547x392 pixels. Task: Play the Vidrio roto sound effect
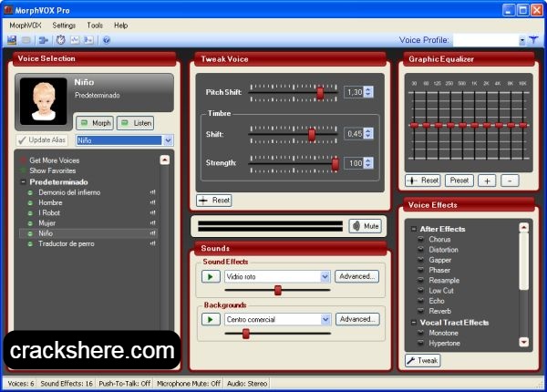click(x=211, y=276)
